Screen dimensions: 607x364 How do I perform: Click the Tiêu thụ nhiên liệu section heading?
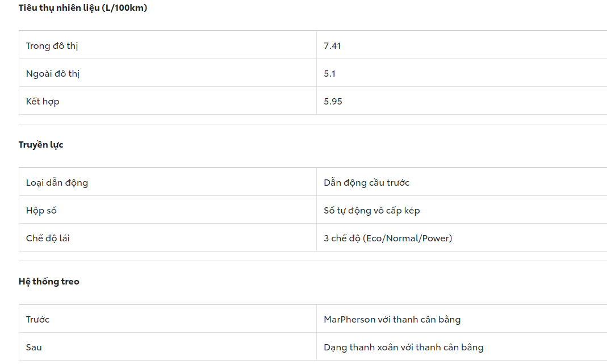pos(59,8)
